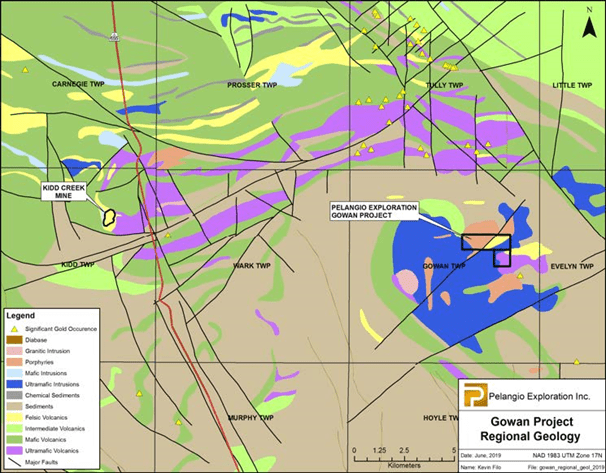Click the Kidd Creek Mine callout label

pyautogui.click(x=66, y=192)
